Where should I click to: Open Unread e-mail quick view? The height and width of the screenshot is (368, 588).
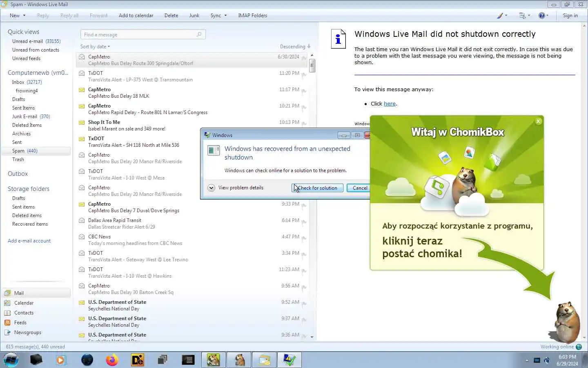(x=36, y=41)
